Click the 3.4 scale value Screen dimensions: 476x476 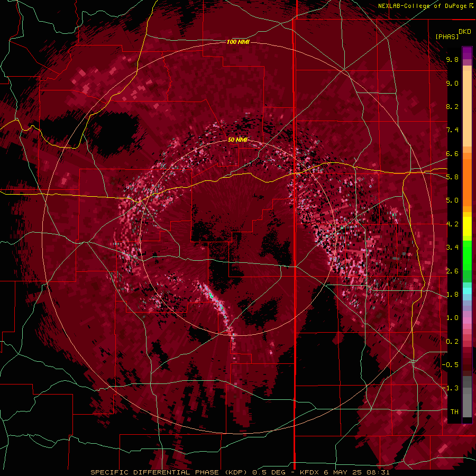pyautogui.click(x=452, y=248)
